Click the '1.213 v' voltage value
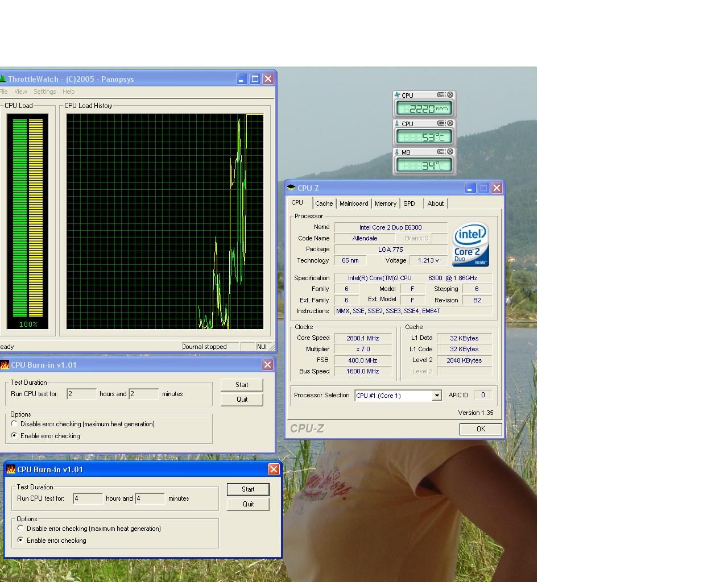The image size is (728, 582). (x=428, y=260)
